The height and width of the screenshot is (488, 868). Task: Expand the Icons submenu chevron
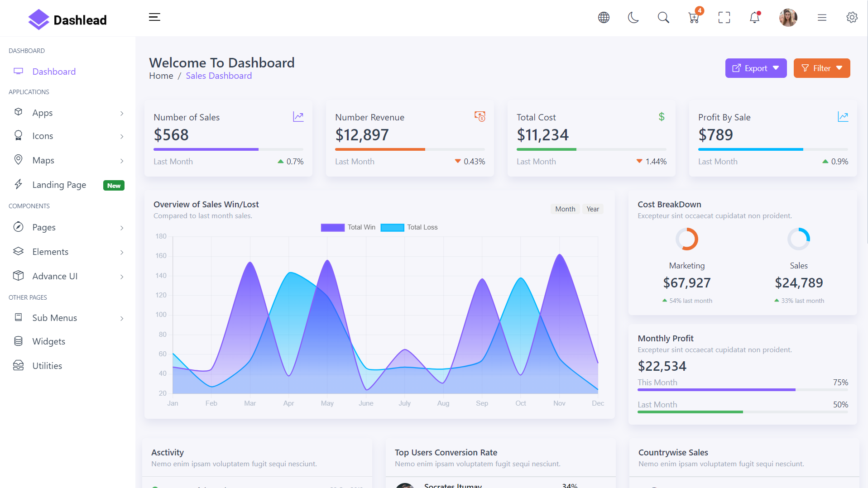tap(122, 136)
